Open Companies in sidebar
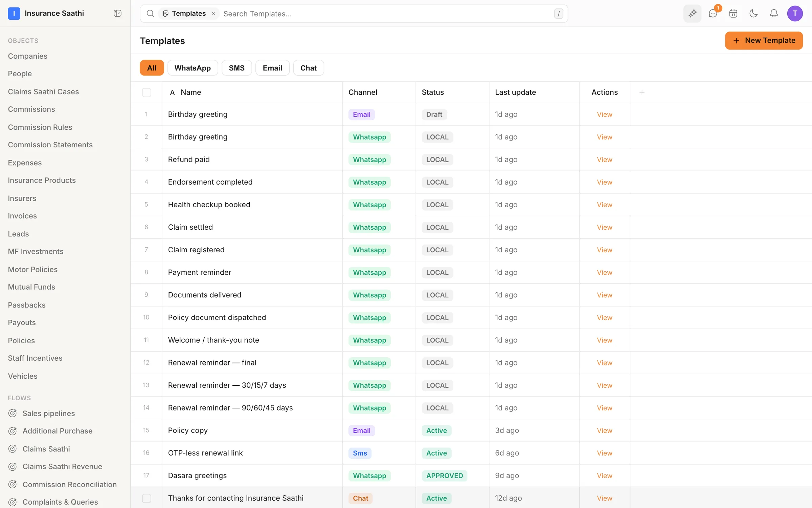812x508 pixels. [x=27, y=56]
